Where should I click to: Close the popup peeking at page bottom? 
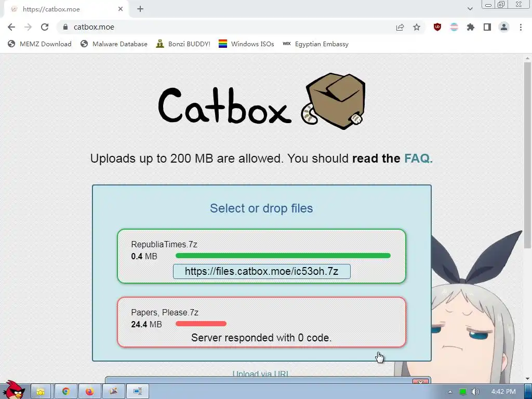[x=420, y=382]
